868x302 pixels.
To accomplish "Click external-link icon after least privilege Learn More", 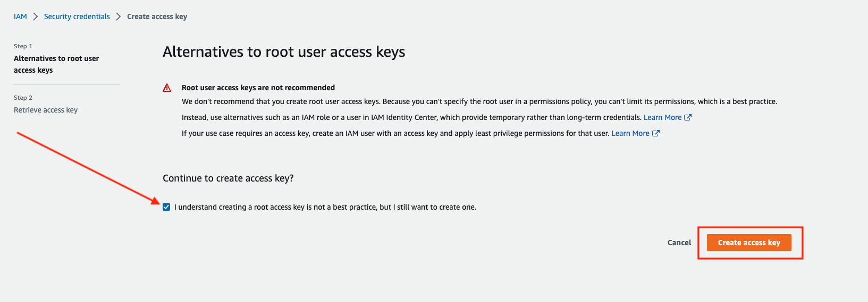I will (x=656, y=133).
